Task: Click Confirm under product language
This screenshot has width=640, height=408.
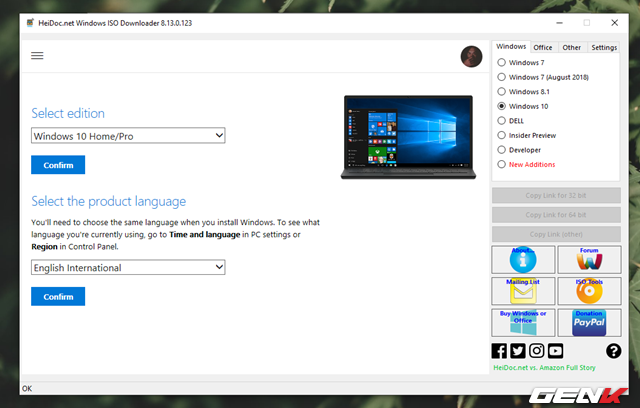Action: click(x=58, y=297)
